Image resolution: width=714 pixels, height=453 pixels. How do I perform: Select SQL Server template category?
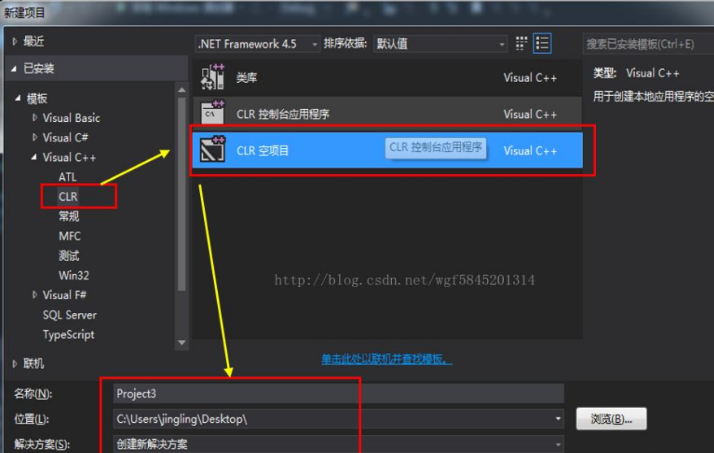coord(70,315)
